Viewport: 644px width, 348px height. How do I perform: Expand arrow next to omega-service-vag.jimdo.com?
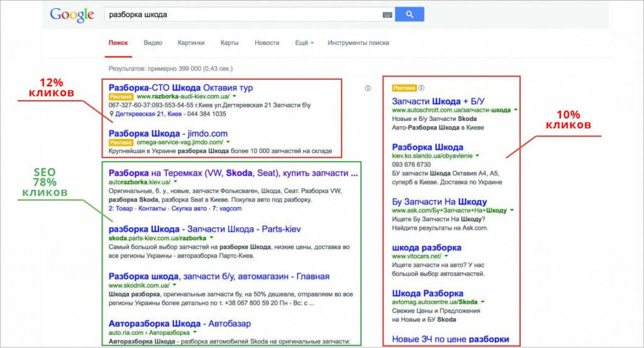(228, 142)
